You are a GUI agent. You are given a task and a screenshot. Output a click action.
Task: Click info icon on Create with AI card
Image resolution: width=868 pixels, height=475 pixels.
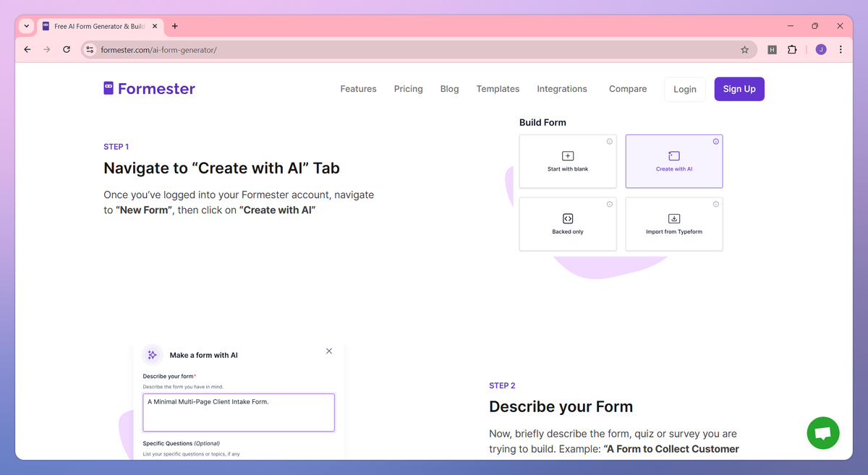pos(716,142)
